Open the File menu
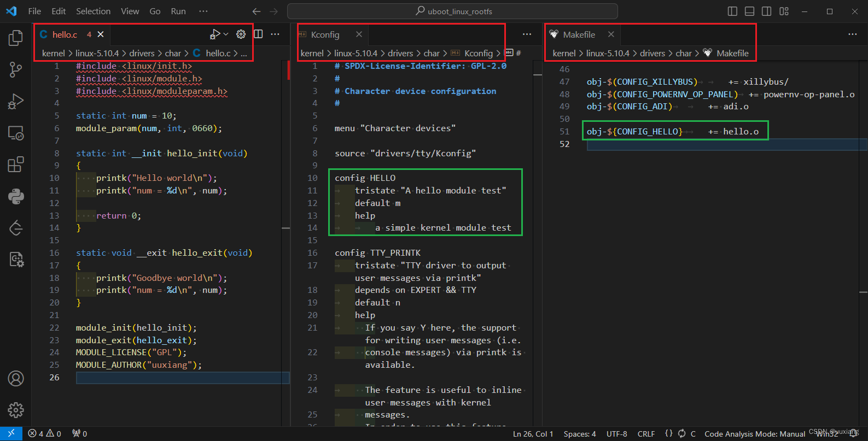Viewport: 868px width, 441px height. point(34,11)
